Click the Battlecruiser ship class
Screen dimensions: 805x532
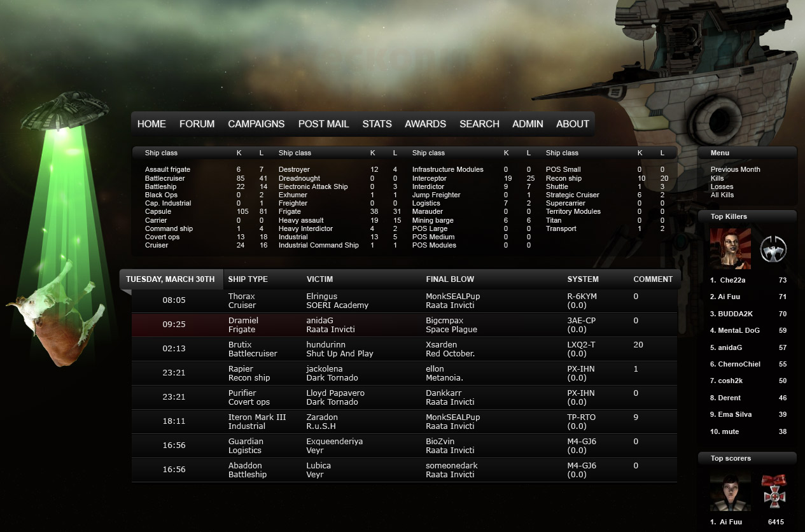pyautogui.click(x=165, y=178)
